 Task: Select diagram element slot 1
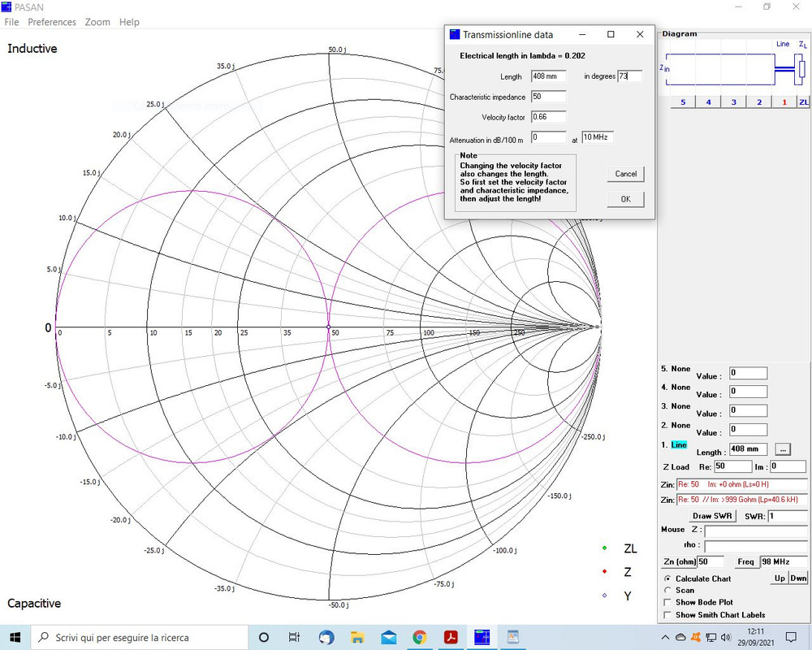click(x=784, y=102)
